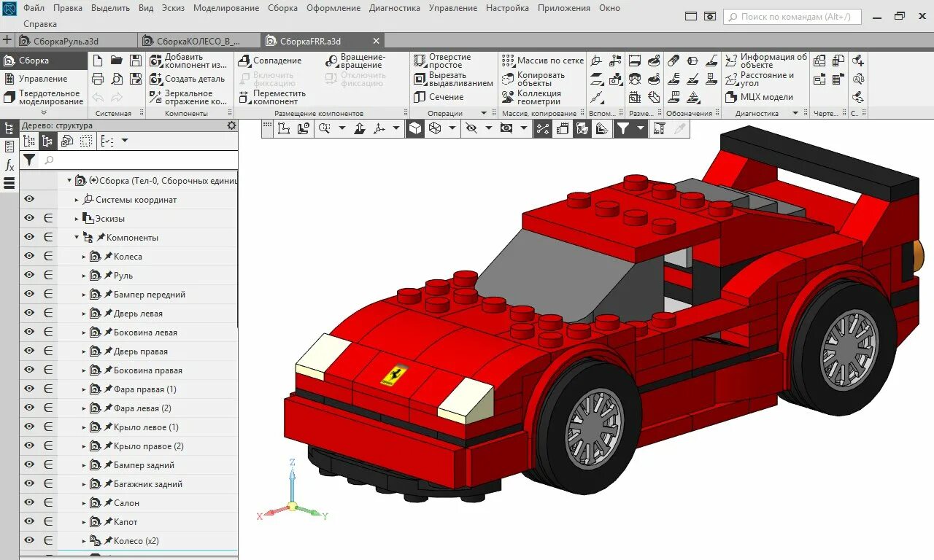Click Копировать объекты tool
This screenshot has width=934, height=560.
pyautogui.click(x=533, y=79)
